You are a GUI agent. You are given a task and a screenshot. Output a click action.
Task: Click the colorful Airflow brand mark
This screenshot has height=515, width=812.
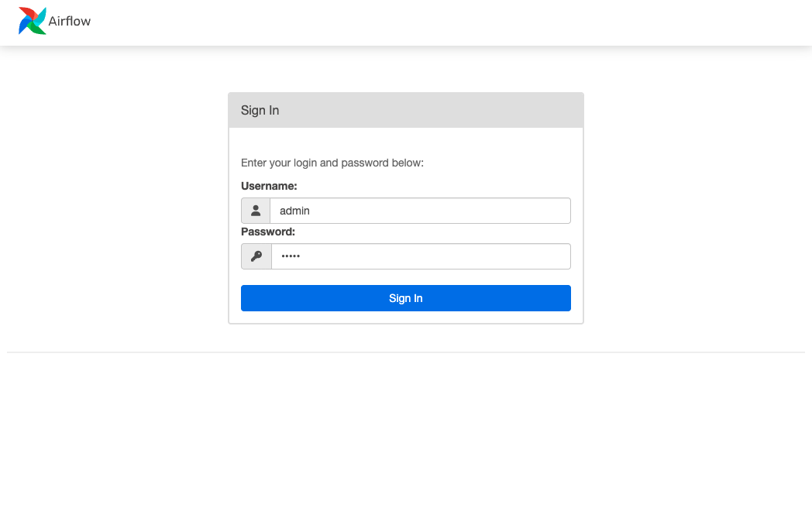click(31, 20)
